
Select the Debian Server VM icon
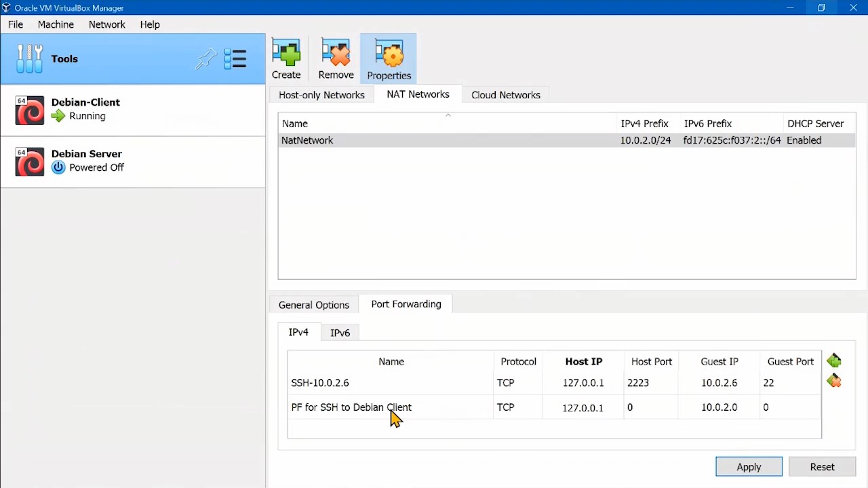click(x=30, y=161)
